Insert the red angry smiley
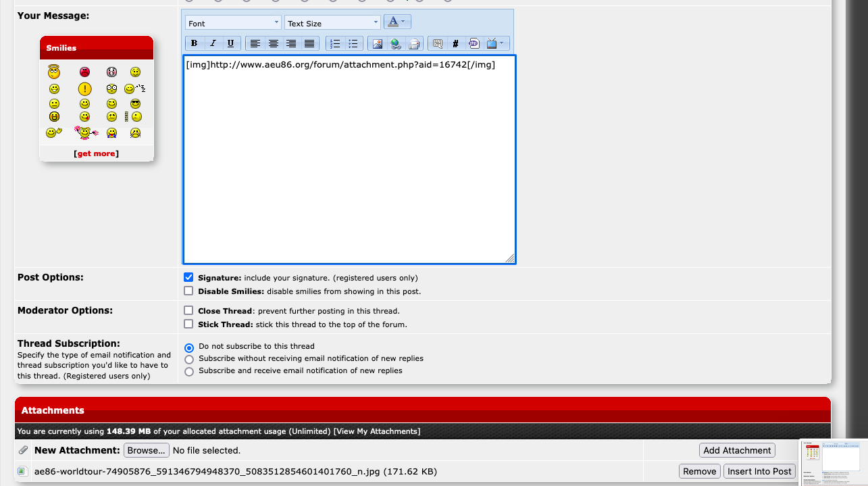Image resolution: width=868 pixels, height=486 pixels. click(x=84, y=72)
